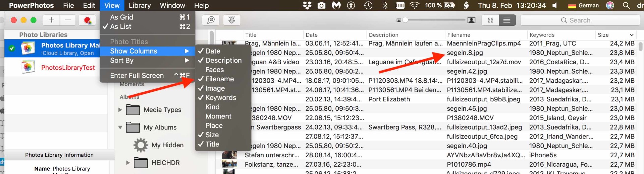Open Spotlight search magnifier
This screenshot has width=644, height=174.
tap(626, 5)
